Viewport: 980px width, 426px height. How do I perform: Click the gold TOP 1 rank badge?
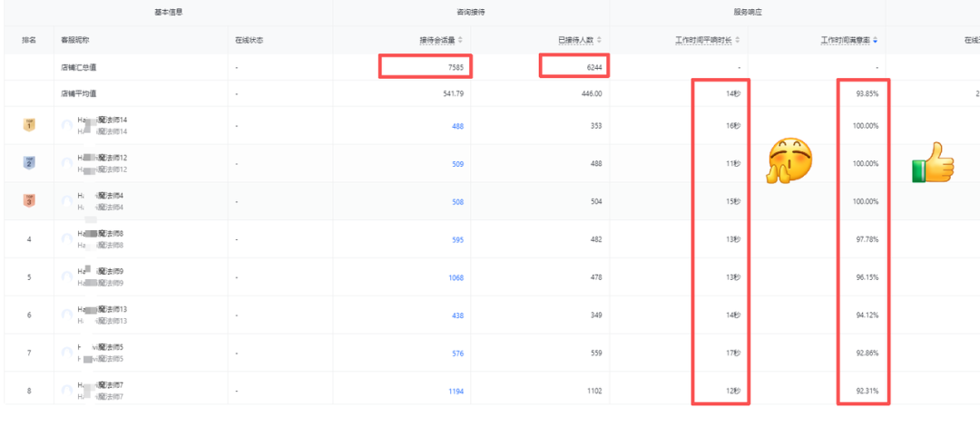click(29, 125)
